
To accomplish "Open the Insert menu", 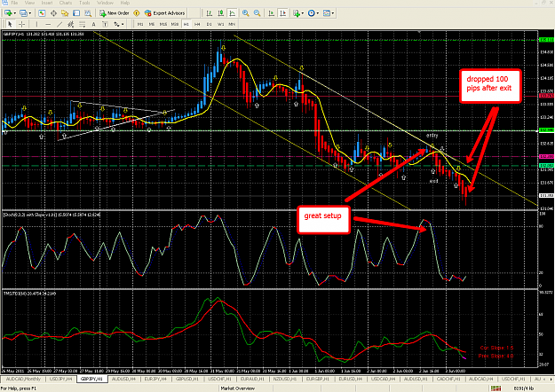I will pyautogui.click(x=47, y=3).
